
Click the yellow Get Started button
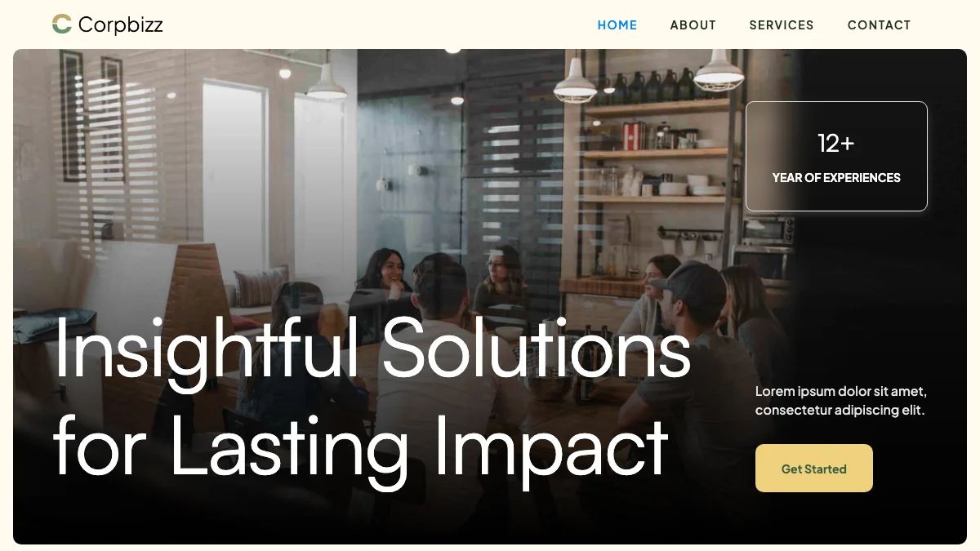[814, 469]
